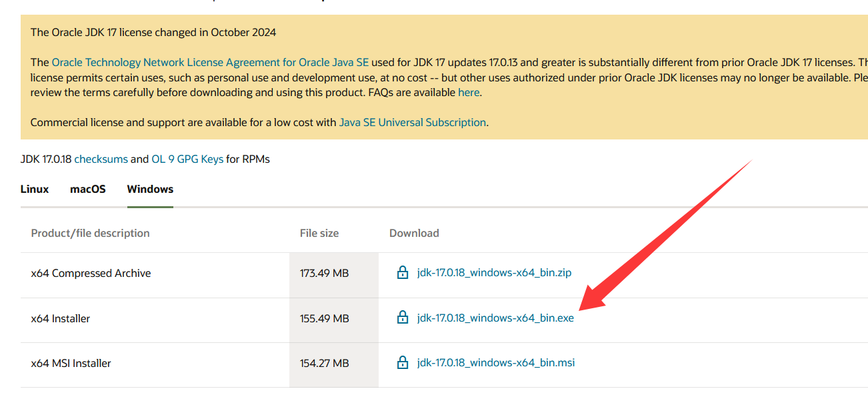The image size is (868, 399).
Task: Open the JDK 17.0.18 checksums link
Action: 101,159
